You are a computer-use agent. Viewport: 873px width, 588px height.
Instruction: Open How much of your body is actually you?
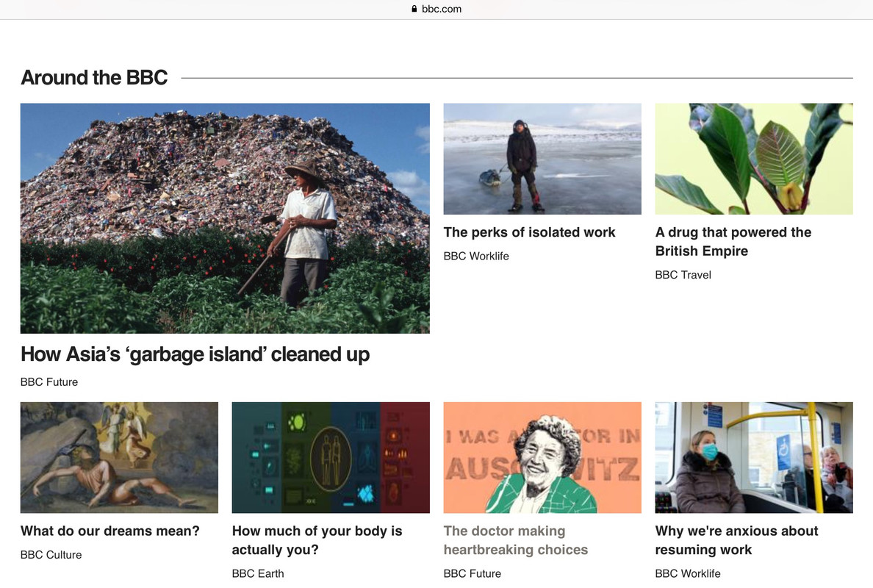[x=317, y=540]
